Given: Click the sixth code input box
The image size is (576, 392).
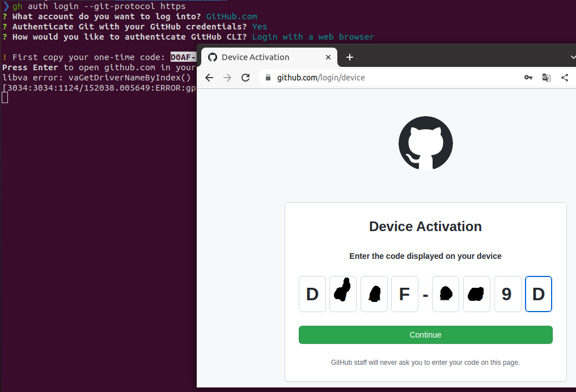Looking at the screenshot, I should point(476,294).
